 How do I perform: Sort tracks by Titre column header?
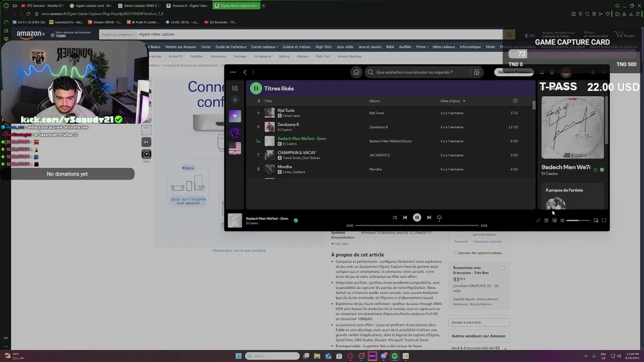tap(268, 101)
